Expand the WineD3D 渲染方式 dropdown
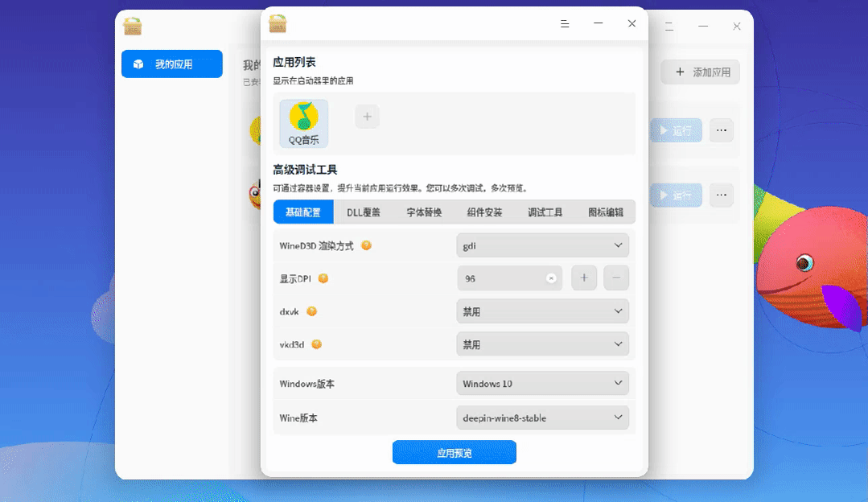The image size is (868, 502). [x=542, y=245]
